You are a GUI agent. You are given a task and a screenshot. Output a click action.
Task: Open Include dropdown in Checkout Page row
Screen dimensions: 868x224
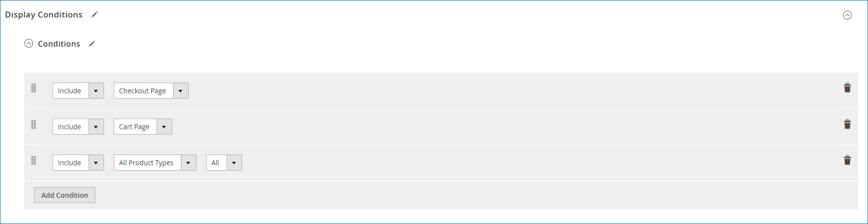pos(78,91)
